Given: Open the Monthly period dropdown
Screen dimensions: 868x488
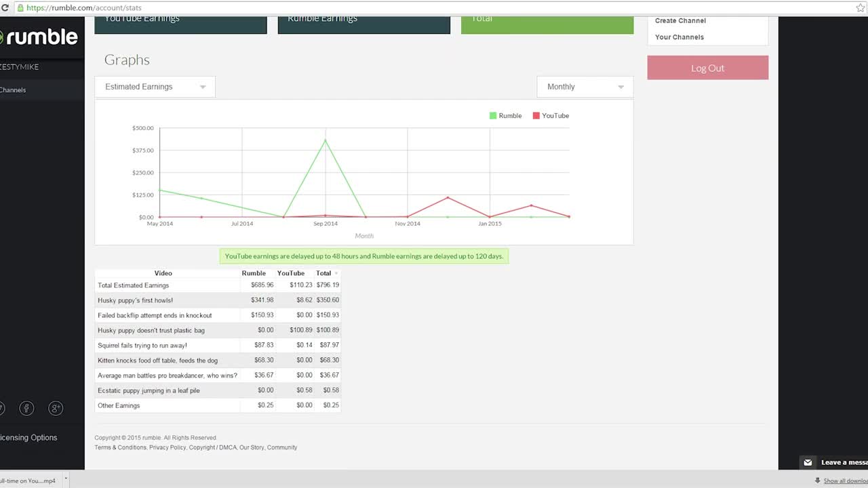Looking at the screenshot, I should (x=585, y=87).
